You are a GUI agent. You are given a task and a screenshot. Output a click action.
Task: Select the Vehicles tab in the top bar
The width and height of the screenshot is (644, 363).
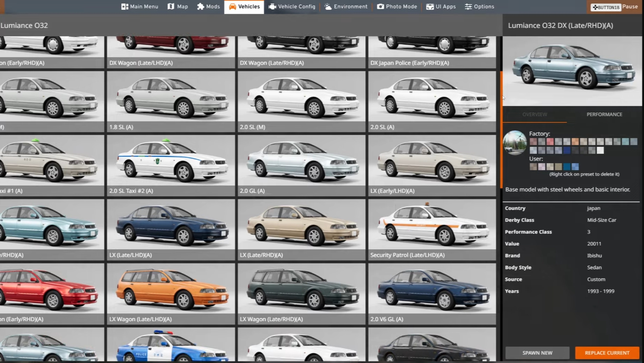click(244, 7)
